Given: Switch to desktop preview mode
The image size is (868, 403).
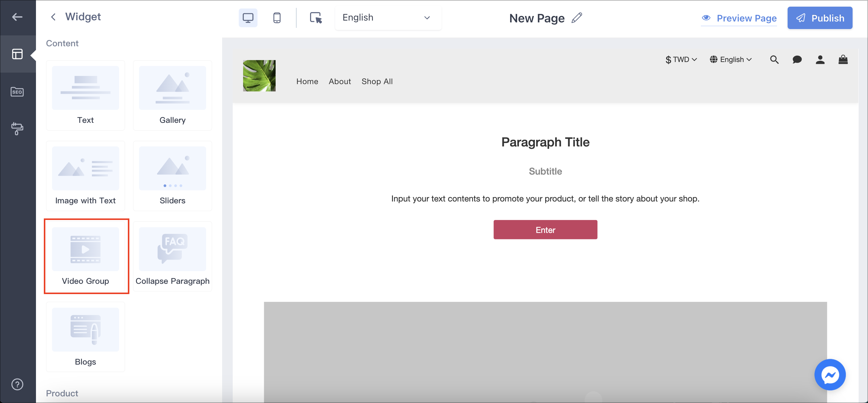Looking at the screenshot, I should pyautogui.click(x=248, y=18).
